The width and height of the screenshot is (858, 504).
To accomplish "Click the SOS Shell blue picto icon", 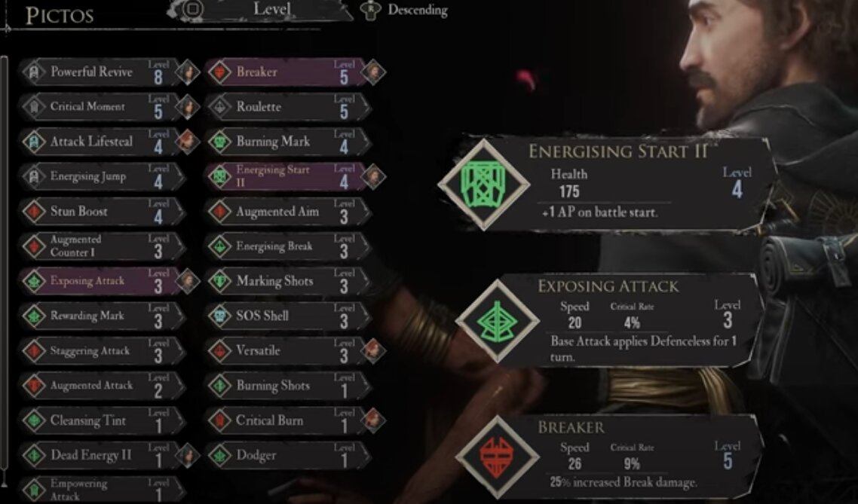I will tap(219, 316).
